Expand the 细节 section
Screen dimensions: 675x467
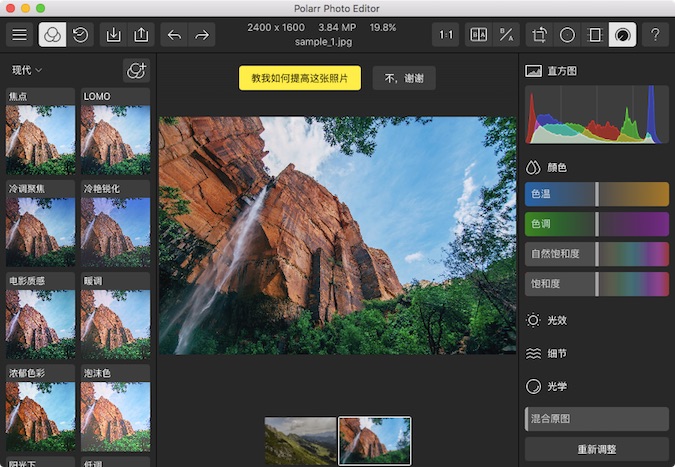click(556, 353)
